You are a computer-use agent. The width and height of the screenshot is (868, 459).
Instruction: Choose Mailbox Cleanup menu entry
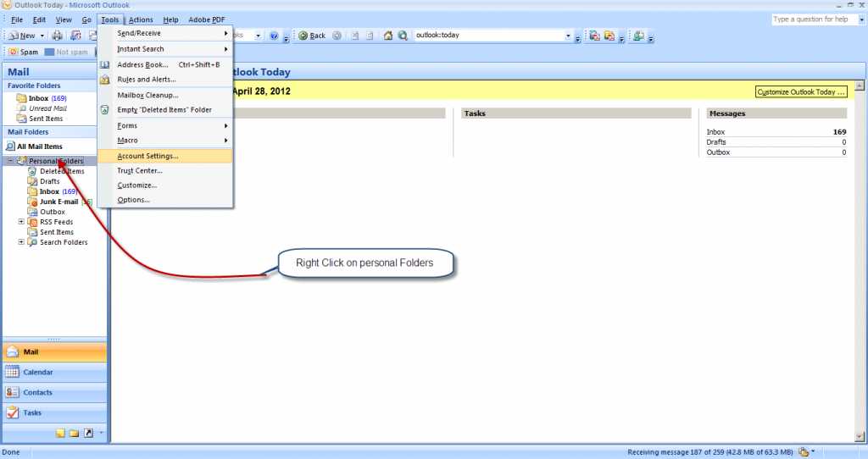pyautogui.click(x=165, y=95)
